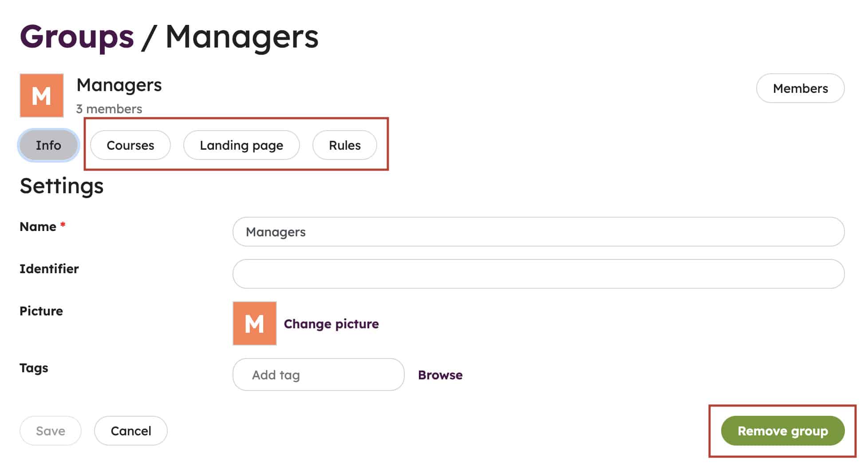Cancel the group settings changes

131,430
